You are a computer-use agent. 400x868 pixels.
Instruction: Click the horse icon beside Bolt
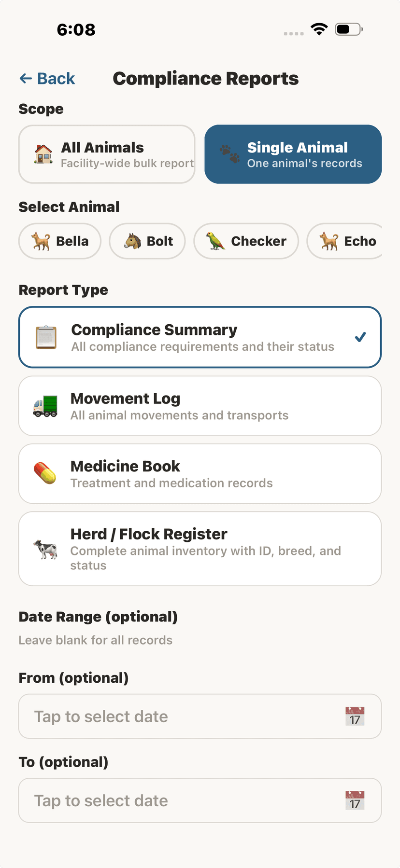click(128, 241)
